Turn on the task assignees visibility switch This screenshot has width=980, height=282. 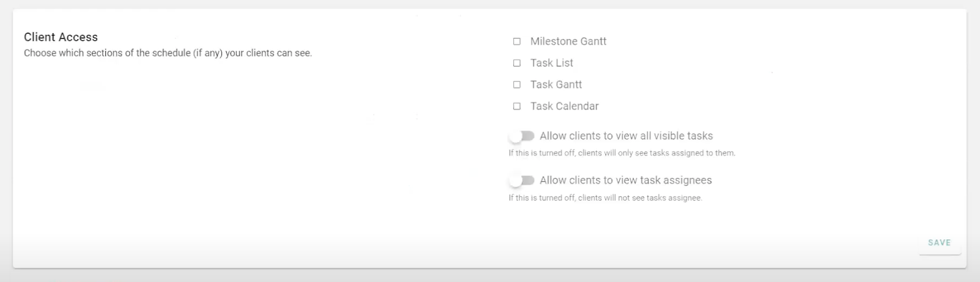tap(522, 180)
